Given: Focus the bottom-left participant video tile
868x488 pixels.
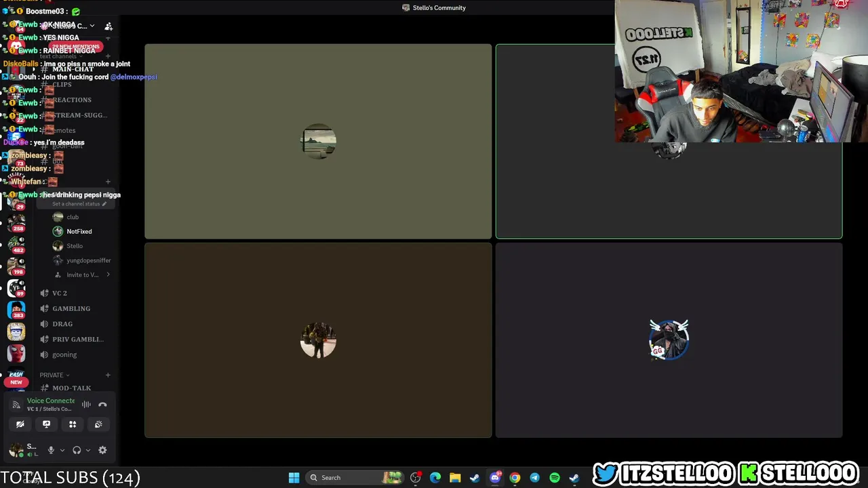Looking at the screenshot, I should 318,340.
